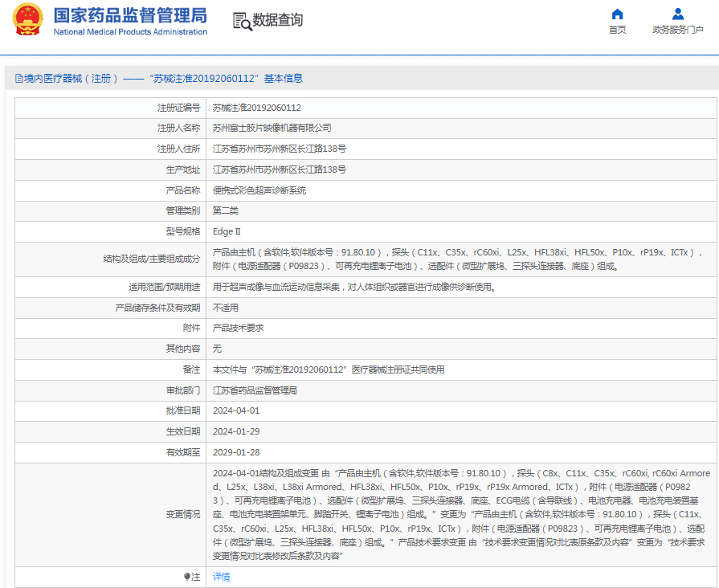Viewport: 719px width, 588px height.
Task: Click 国家药品监督管理局 site title
Action: (x=130, y=15)
